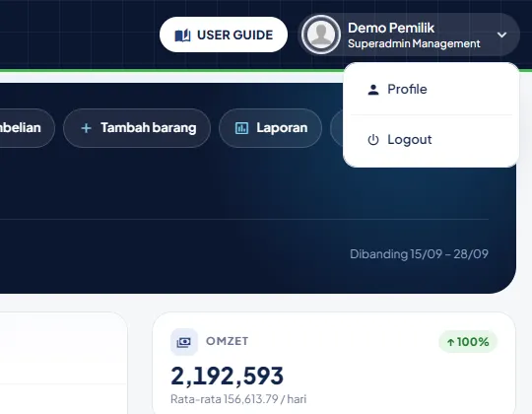Click the chart icon on Laporan
The width and height of the screenshot is (532, 414).
pos(242,128)
